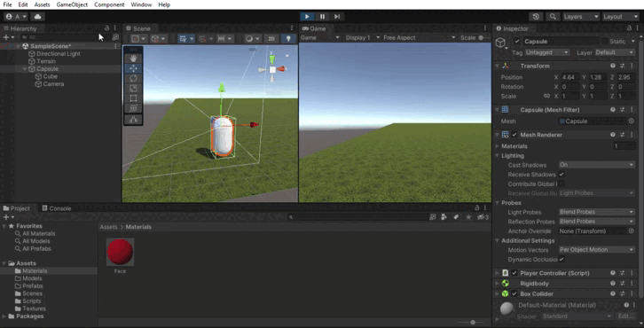
Task: Toggle Capsule active checkbox in the Inspector
Action: 517,42
